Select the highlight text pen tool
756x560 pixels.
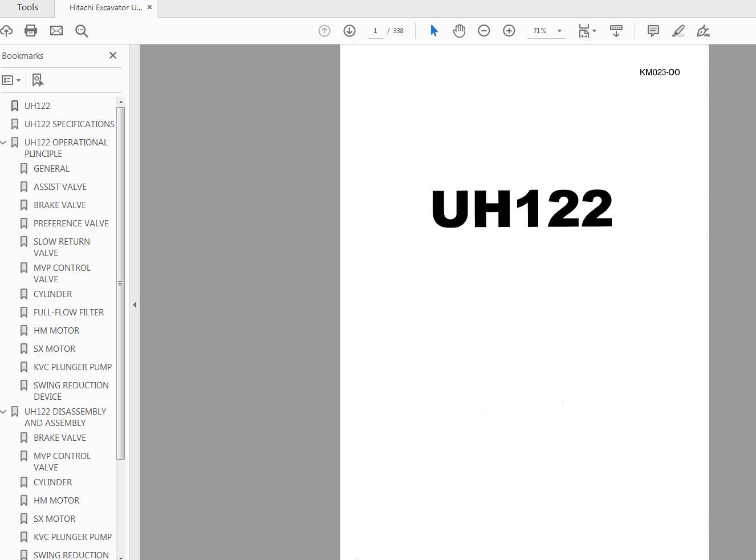(678, 31)
